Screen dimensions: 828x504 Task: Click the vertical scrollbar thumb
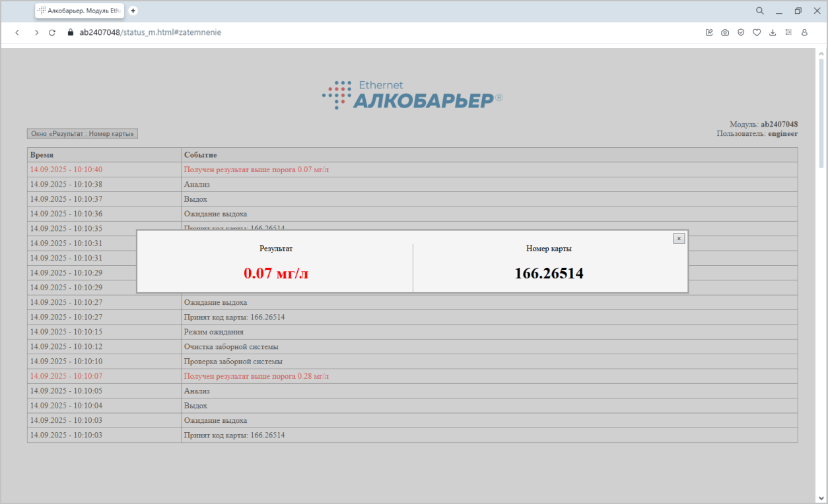pyautogui.click(x=821, y=113)
